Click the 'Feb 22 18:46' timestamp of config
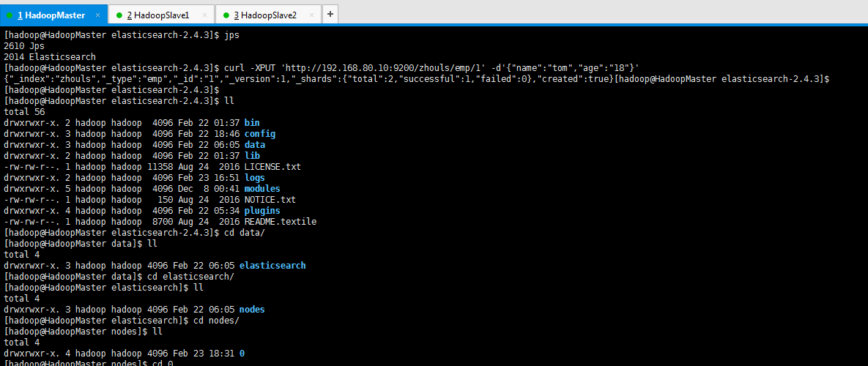The height and width of the screenshot is (366, 868). (x=208, y=134)
